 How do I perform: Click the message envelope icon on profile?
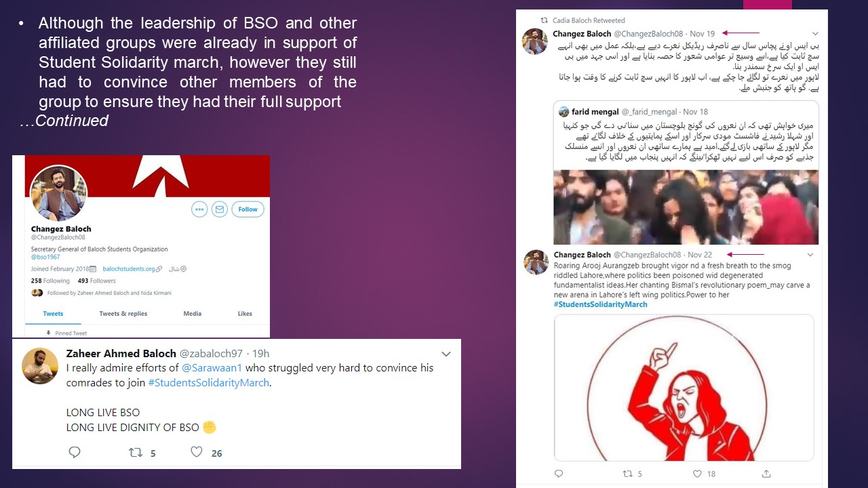coord(220,209)
